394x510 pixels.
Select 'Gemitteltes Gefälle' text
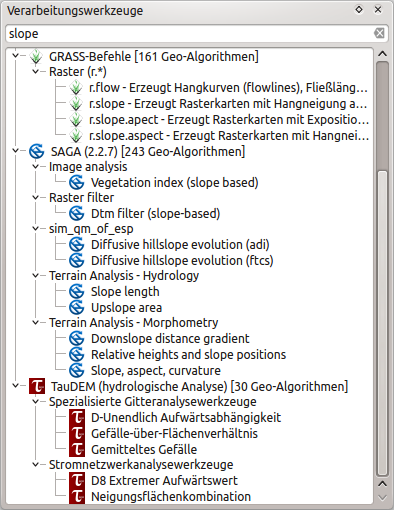(144, 449)
